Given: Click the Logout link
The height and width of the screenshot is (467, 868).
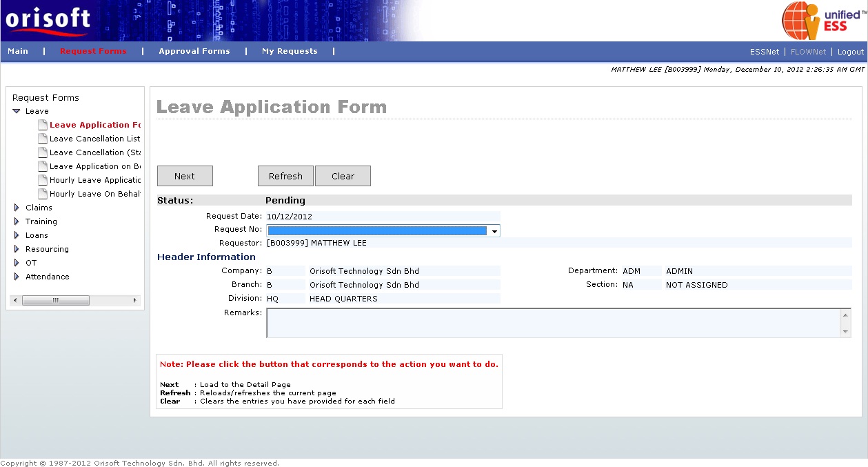Looking at the screenshot, I should pyautogui.click(x=851, y=52).
